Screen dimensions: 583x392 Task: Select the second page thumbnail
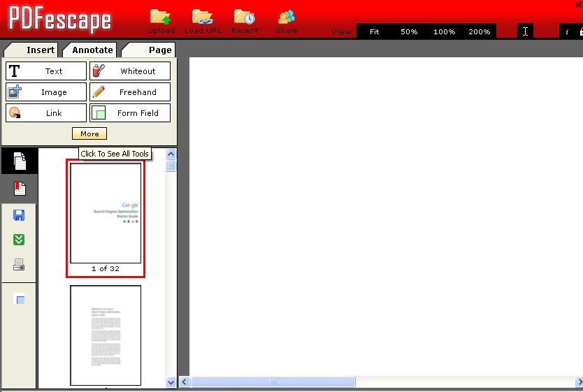(x=106, y=335)
